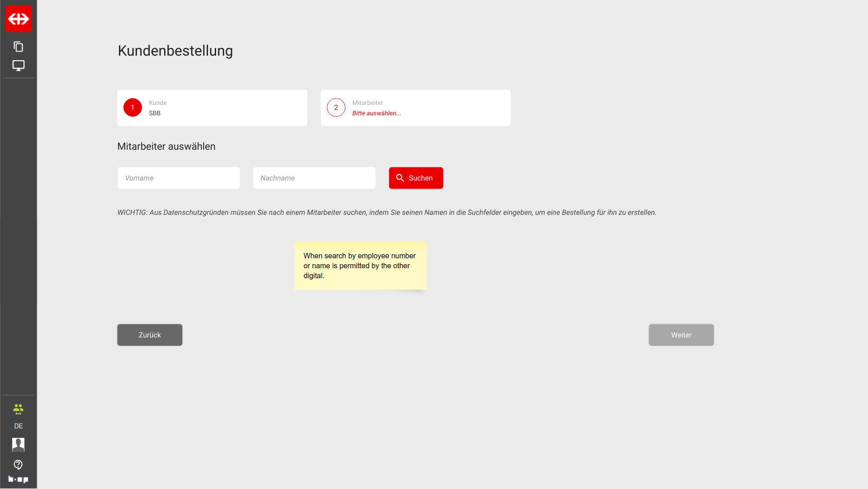Select step 1 Kunde SBB card
868x489 pixels.
click(x=212, y=108)
